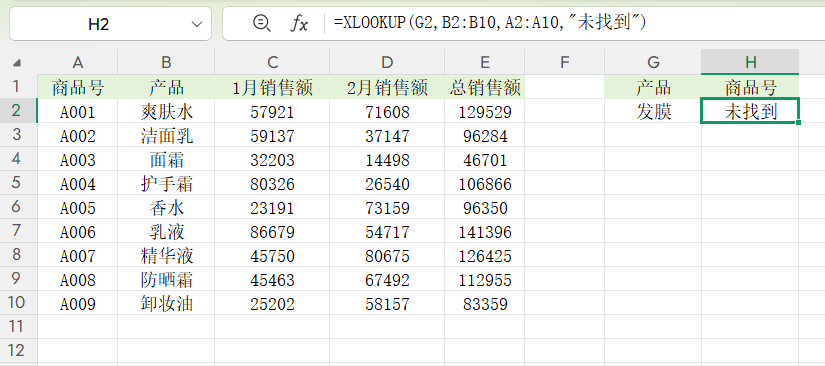Click cell A008
The image size is (825, 366).
tap(78, 280)
